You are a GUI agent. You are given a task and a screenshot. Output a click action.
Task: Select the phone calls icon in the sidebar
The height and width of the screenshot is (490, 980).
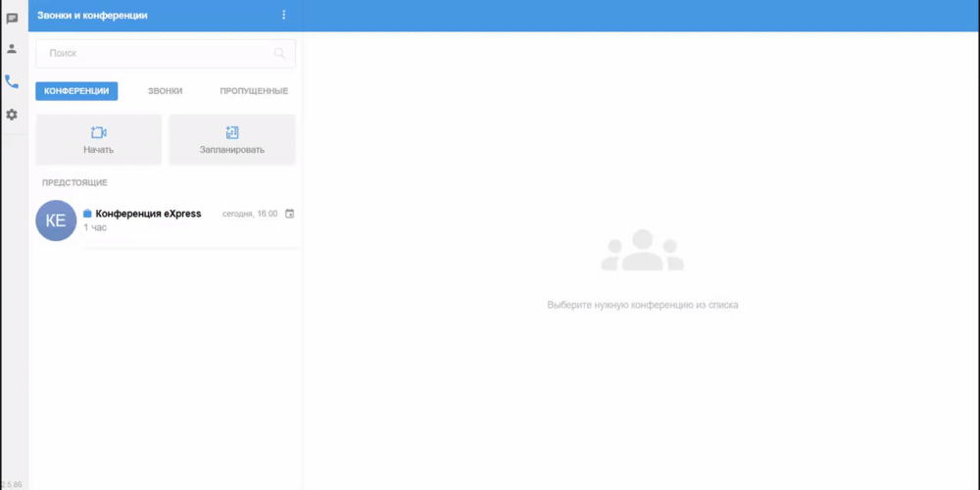click(x=12, y=81)
